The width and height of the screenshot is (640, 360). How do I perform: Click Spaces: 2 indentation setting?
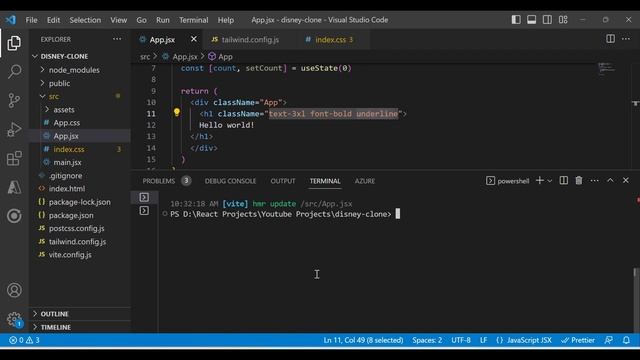tap(427, 340)
